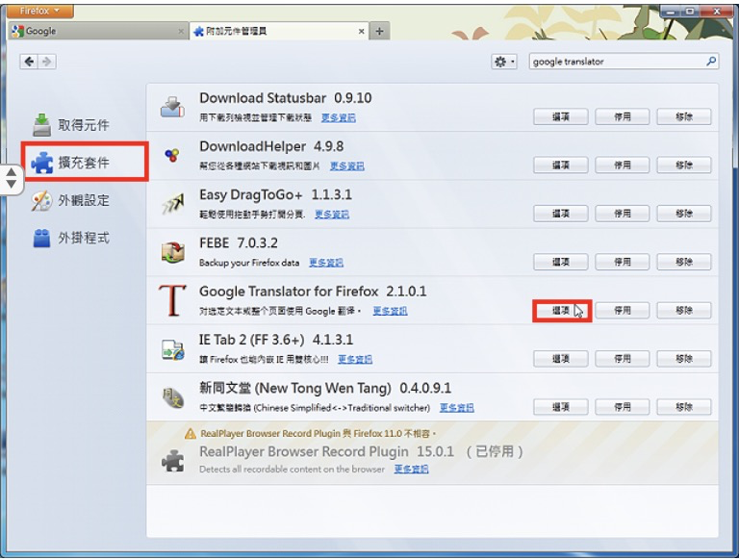Image resolution: width=739 pixels, height=560 pixels.
Task: Open 更多資訊 link for FEBE
Action: 326,263
